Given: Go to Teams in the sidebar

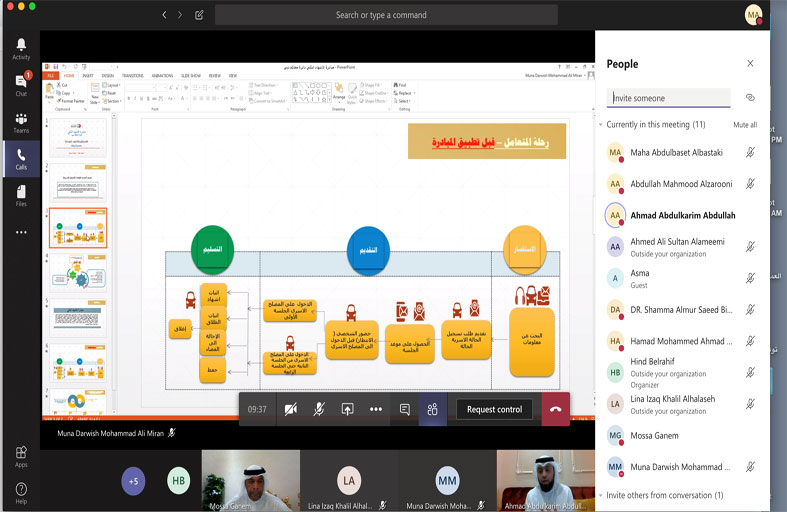Looking at the screenshot, I should 21,122.
